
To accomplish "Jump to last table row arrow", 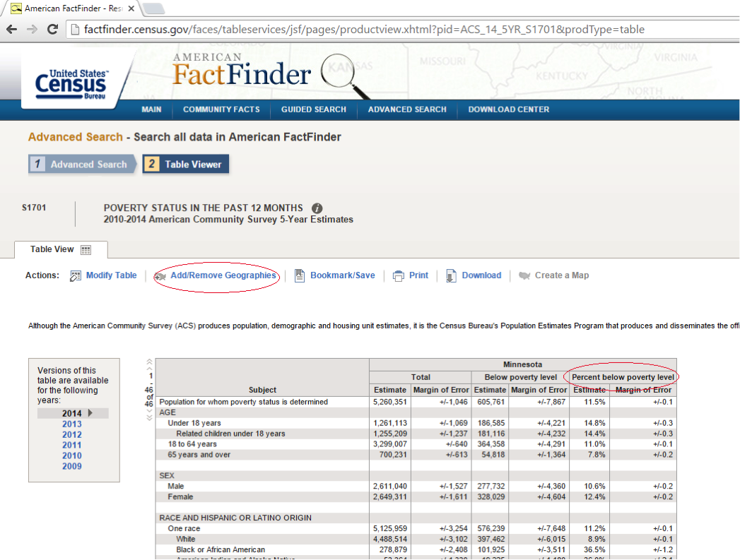I will (149, 417).
